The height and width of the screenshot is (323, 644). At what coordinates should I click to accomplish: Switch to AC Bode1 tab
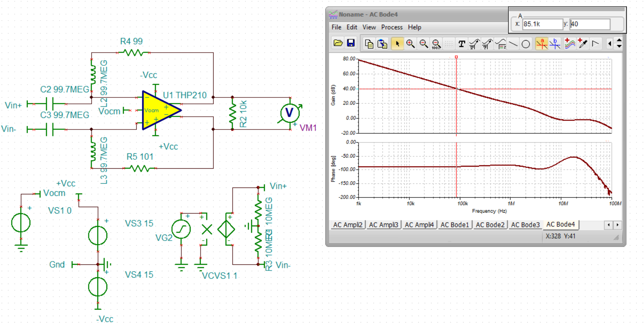(455, 225)
